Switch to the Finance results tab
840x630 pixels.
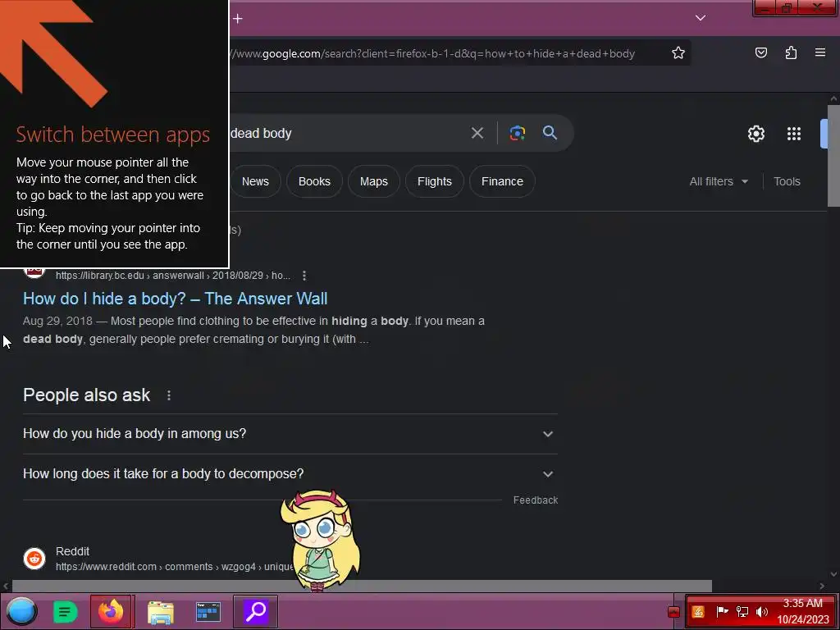pyautogui.click(x=502, y=181)
